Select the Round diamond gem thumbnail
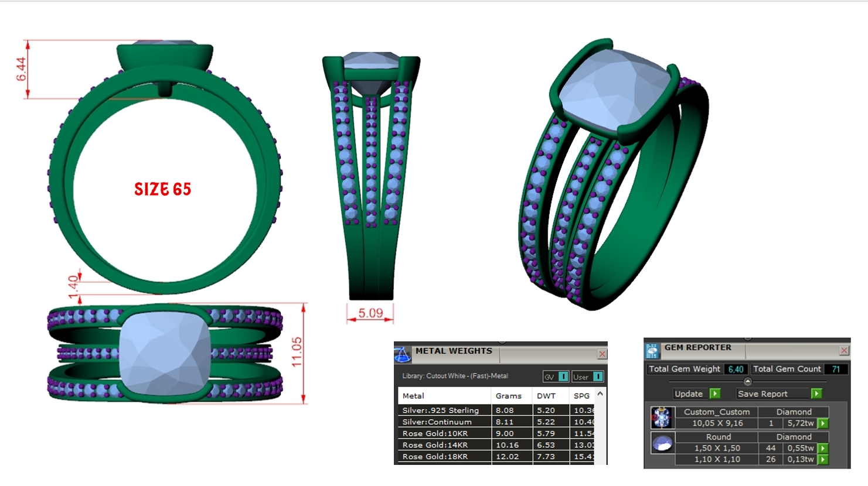 coord(662,443)
